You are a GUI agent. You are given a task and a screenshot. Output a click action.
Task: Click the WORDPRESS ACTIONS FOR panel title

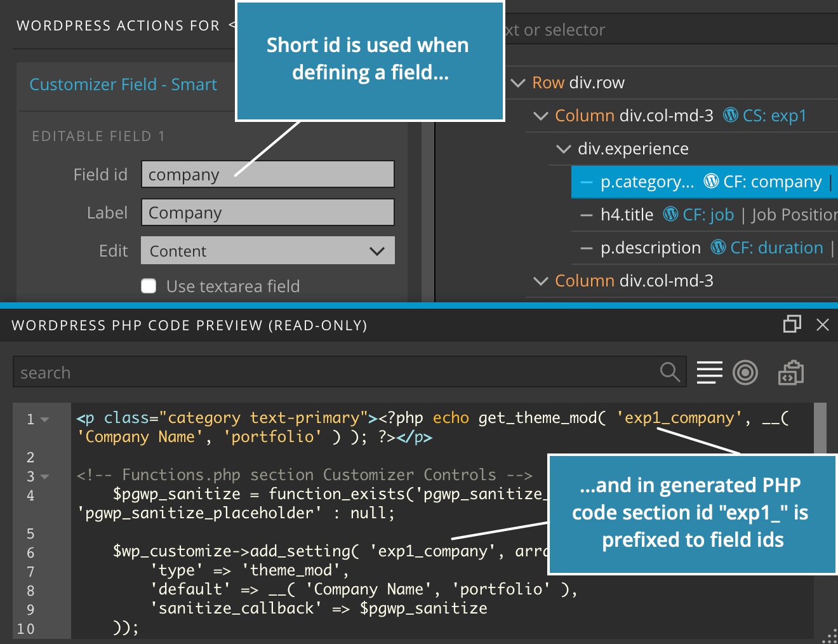pos(118,25)
